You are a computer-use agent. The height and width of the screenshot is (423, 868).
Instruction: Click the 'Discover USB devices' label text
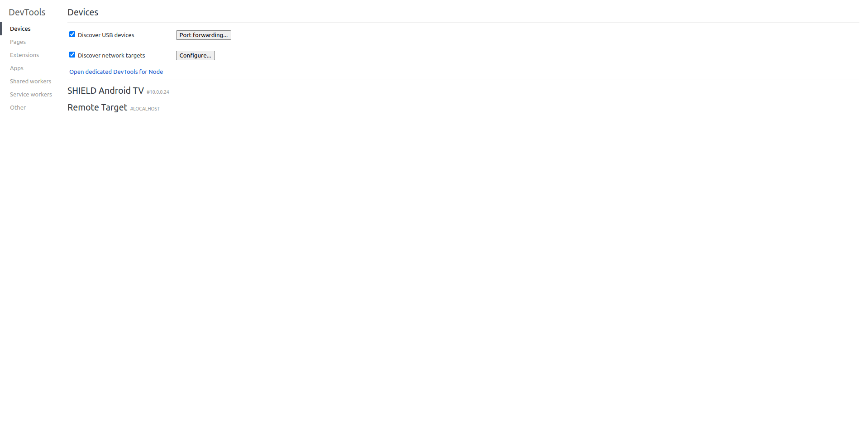(x=106, y=35)
